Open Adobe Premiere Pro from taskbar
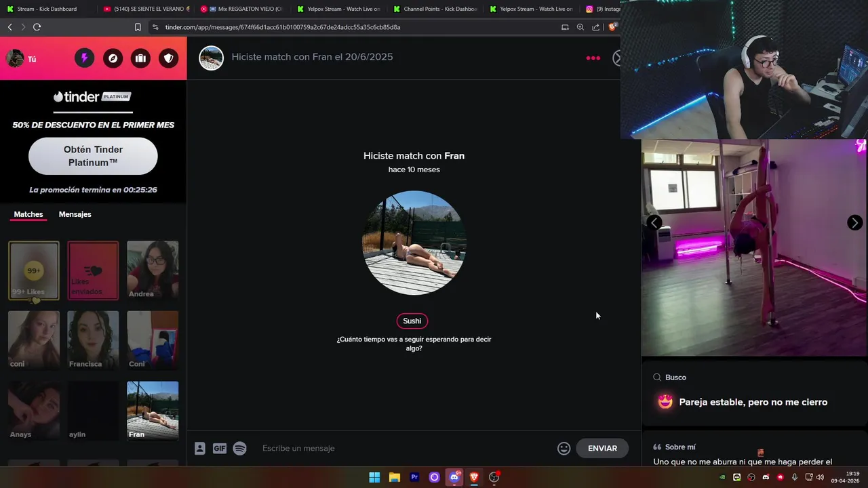Screen dimensions: 868x488 414,477
